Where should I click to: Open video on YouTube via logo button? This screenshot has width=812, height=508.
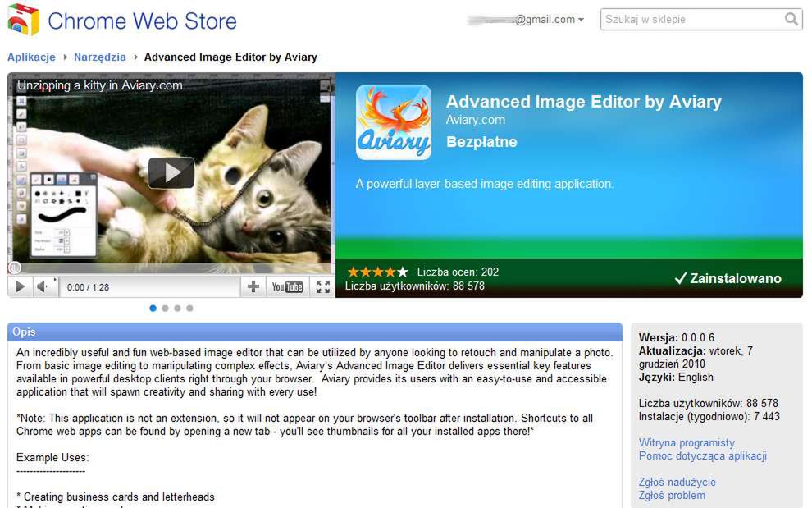[x=287, y=286]
